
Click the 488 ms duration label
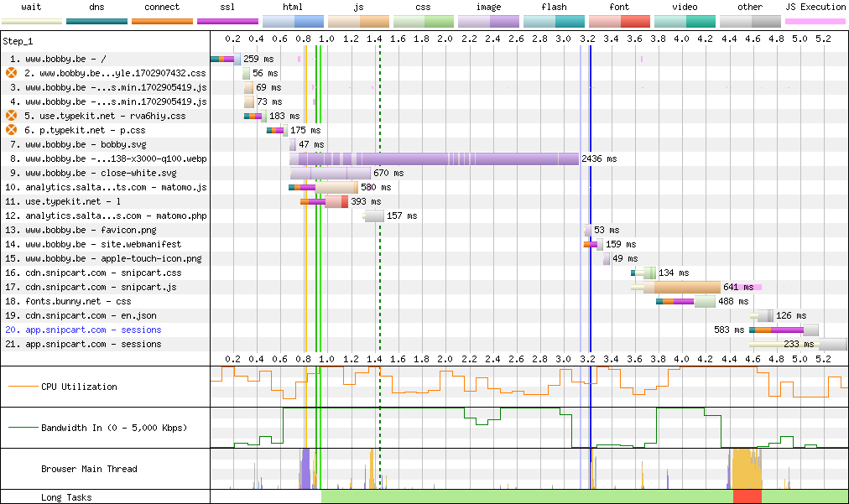pyautogui.click(x=734, y=301)
